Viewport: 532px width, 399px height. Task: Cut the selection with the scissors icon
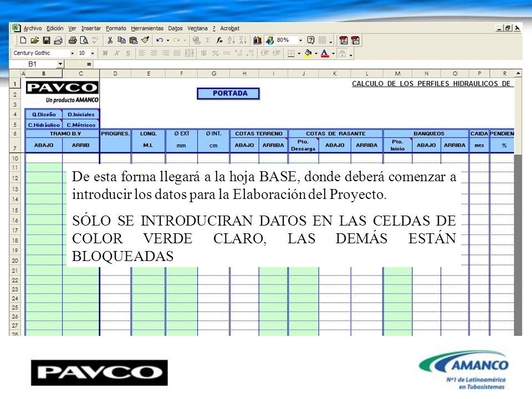coord(110,40)
